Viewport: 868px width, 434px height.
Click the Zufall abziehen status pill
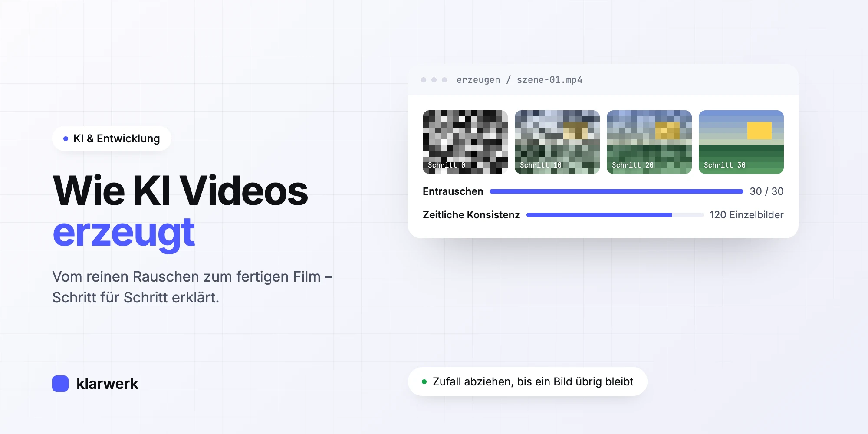coord(528,381)
